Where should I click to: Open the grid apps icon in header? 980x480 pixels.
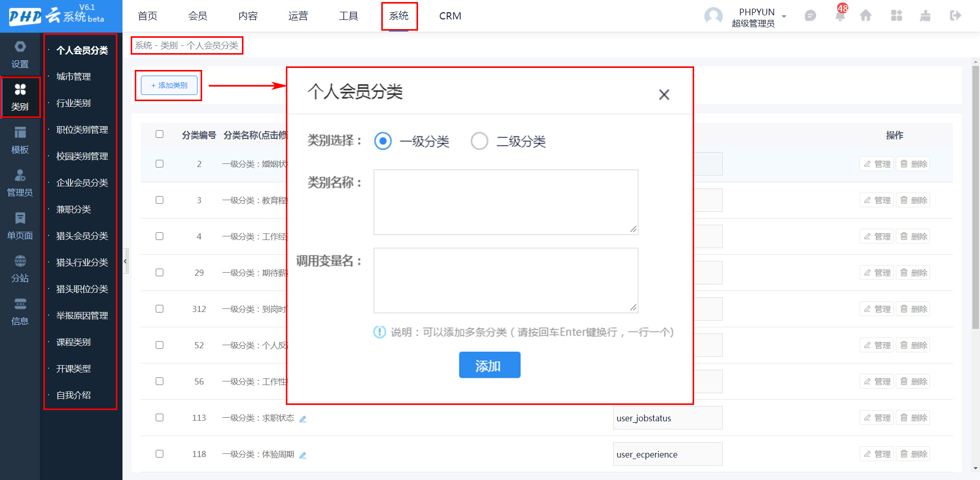[896, 16]
